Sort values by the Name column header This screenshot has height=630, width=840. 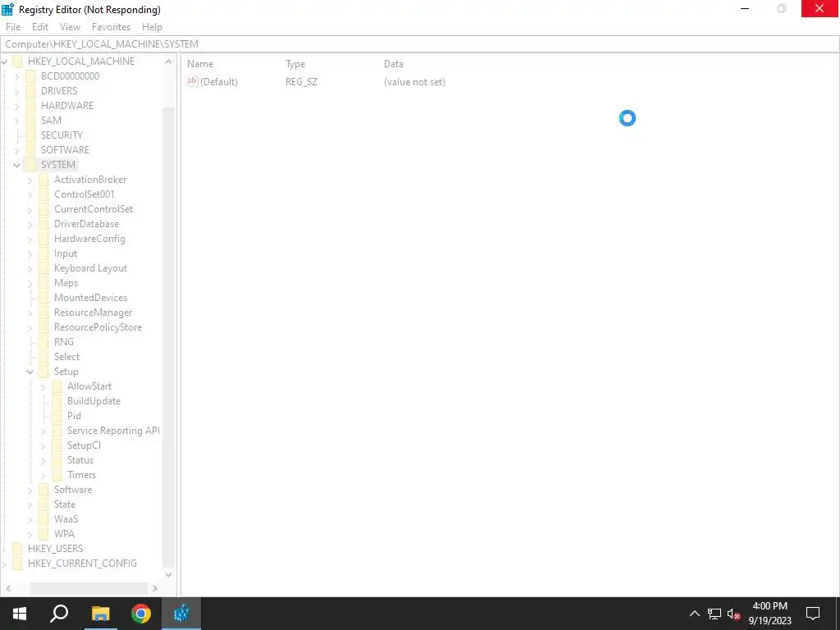point(200,64)
